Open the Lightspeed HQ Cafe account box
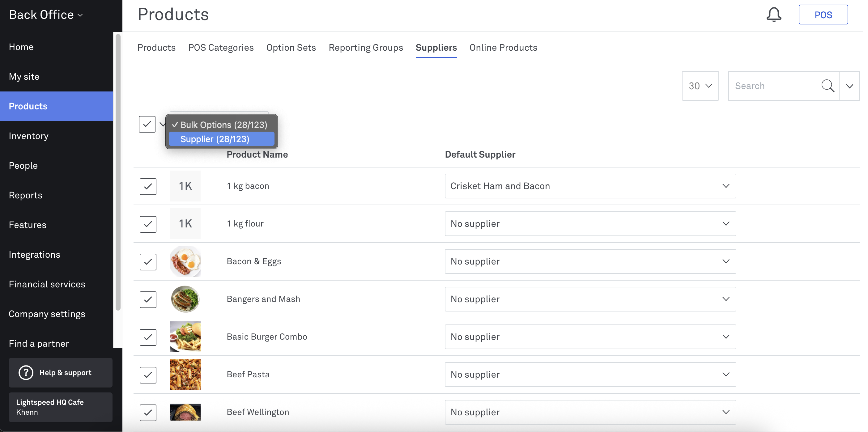The width and height of the screenshot is (868, 432). tap(61, 407)
